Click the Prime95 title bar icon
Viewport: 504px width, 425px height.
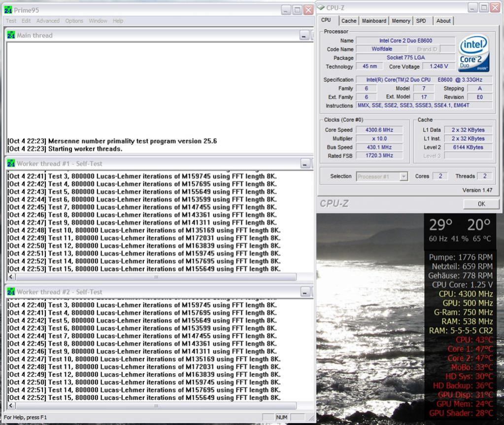click(x=8, y=10)
